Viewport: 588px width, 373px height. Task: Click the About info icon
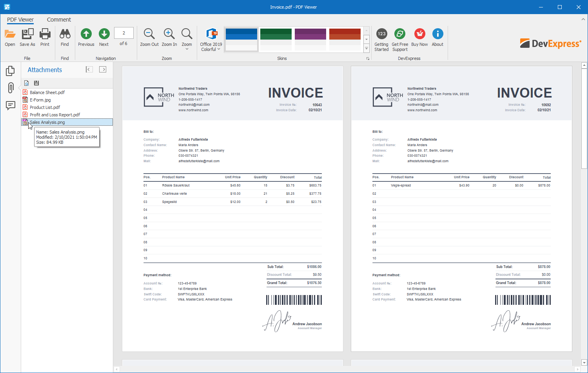(437, 37)
